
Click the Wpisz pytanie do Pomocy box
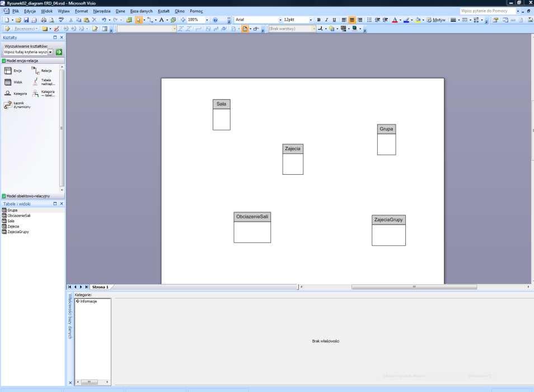[x=487, y=11]
